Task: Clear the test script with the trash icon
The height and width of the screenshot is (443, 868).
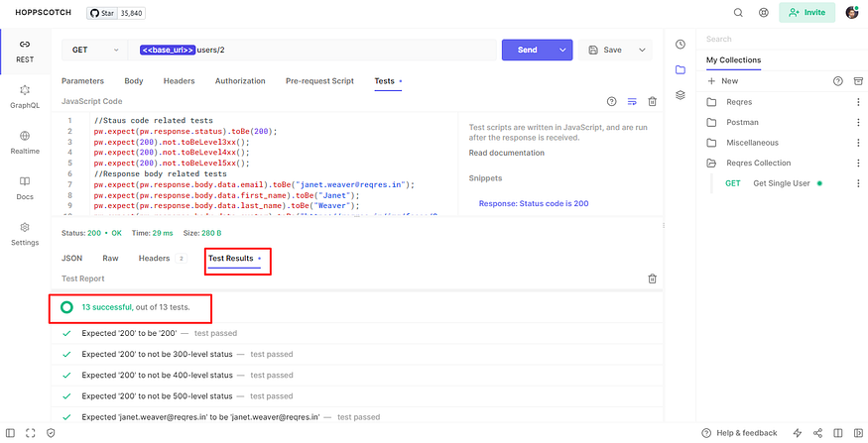Action: (653, 101)
